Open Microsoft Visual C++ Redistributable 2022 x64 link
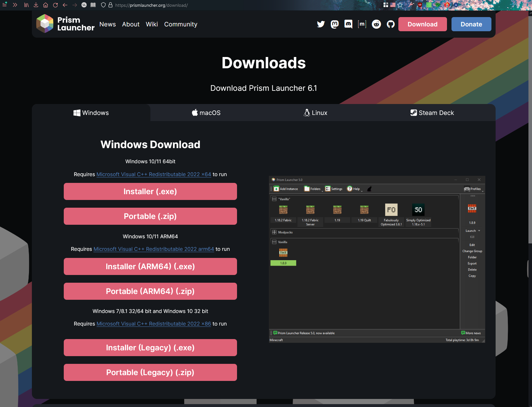Screen dimensions: 532x407 [x=154, y=174]
